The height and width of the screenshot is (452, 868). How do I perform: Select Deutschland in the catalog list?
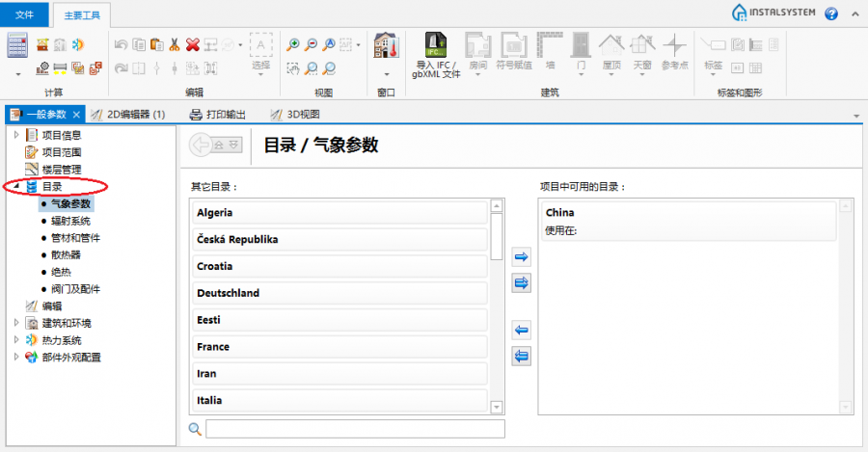[228, 293]
